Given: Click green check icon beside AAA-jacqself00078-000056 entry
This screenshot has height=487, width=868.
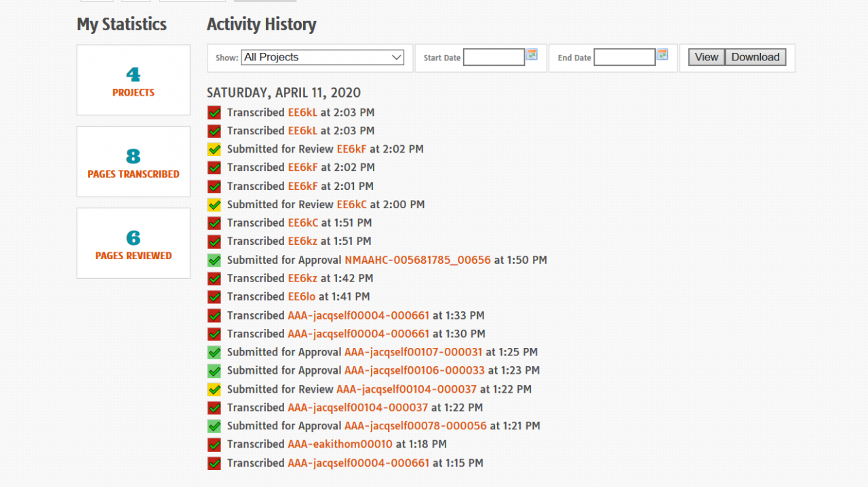Looking at the screenshot, I should coord(214,426).
